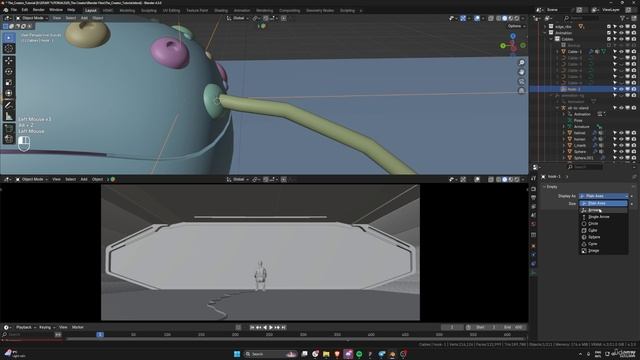Collapse the Cables collection in outliner
The height and width of the screenshot is (360, 640).
coord(552,39)
